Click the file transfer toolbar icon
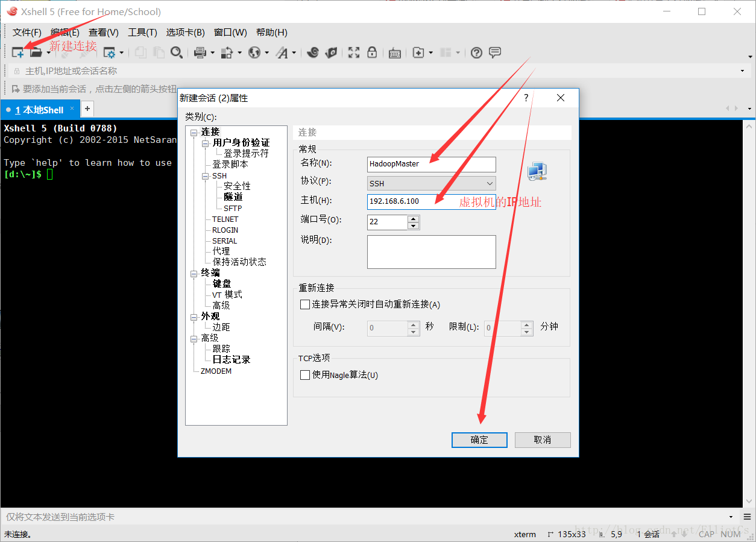Viewport: 756px width, 542px height. point(227,52)
